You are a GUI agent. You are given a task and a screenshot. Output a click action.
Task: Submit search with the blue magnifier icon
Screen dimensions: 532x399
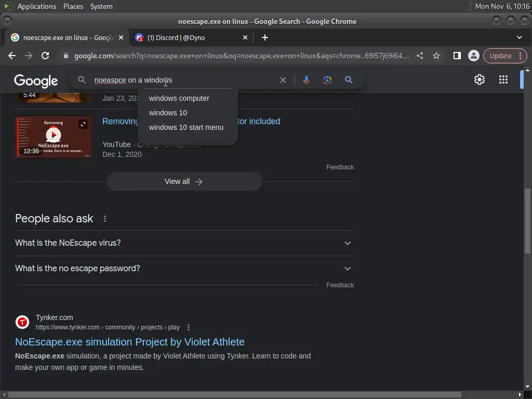click(x=349, y=80)
